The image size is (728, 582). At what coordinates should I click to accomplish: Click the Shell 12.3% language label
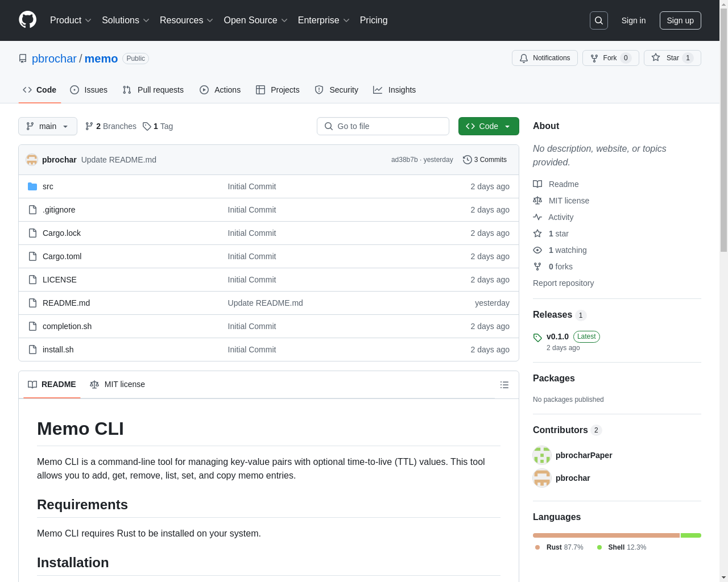622,547
